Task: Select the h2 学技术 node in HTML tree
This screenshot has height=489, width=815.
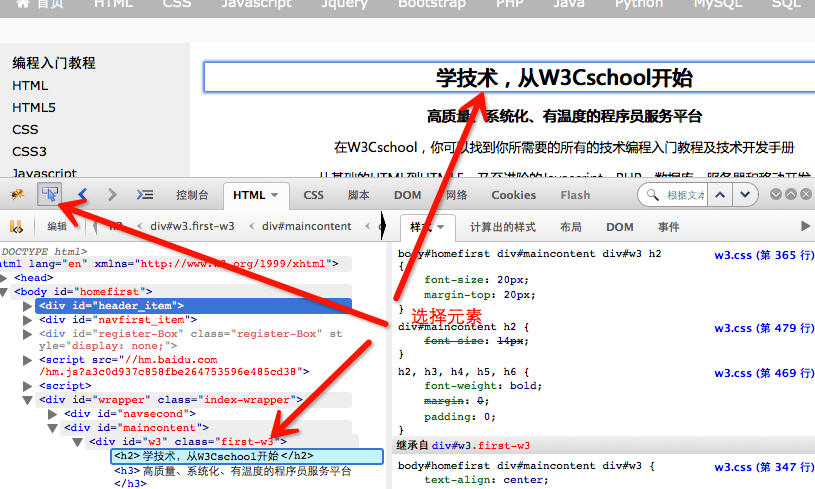Action: tap(247, 456)
